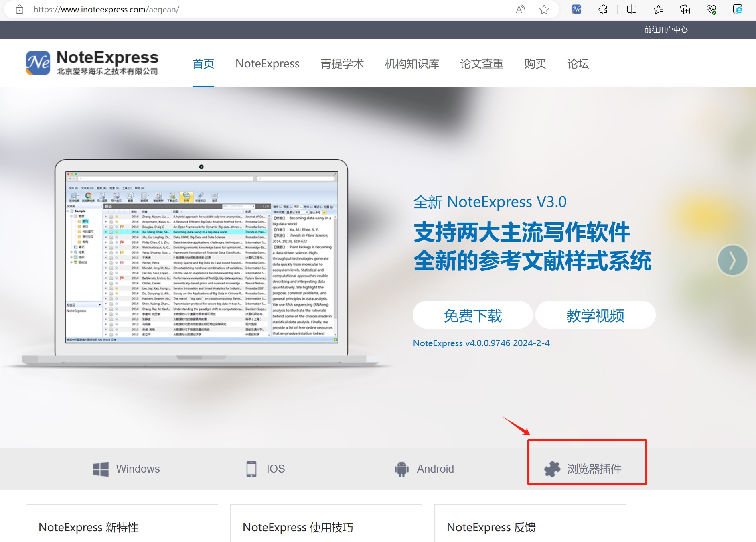The width and height of the screenshot is (756, 542).
Task: Click the Android robot icon
Action: [401, 469]
